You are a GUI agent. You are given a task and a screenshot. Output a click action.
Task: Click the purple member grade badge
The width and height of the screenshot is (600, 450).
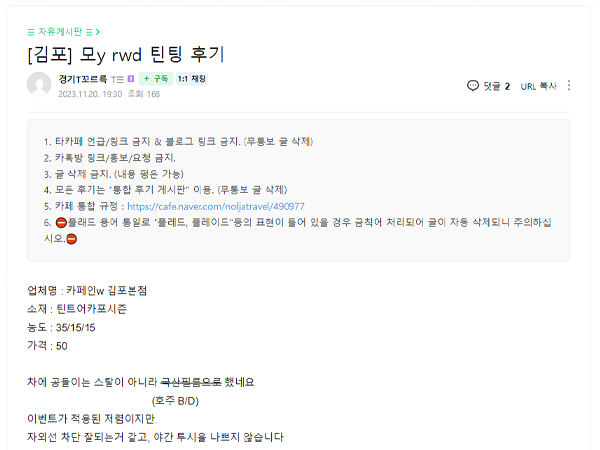tap(130, 78)
